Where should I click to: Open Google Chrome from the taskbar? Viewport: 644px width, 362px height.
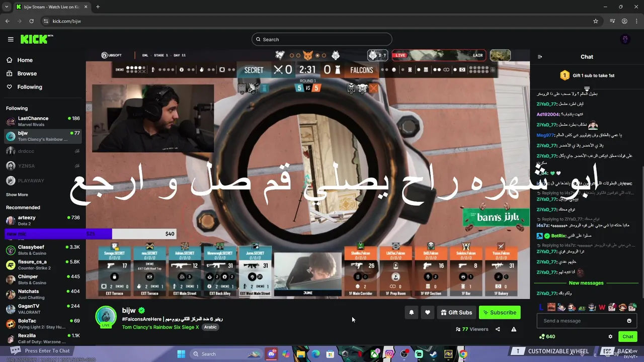[463, 354]
